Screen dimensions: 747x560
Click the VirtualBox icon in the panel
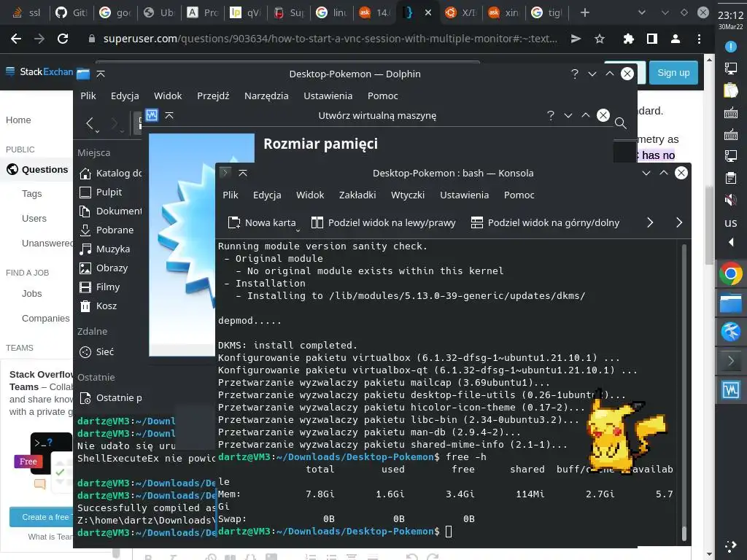tap(731, 390)
